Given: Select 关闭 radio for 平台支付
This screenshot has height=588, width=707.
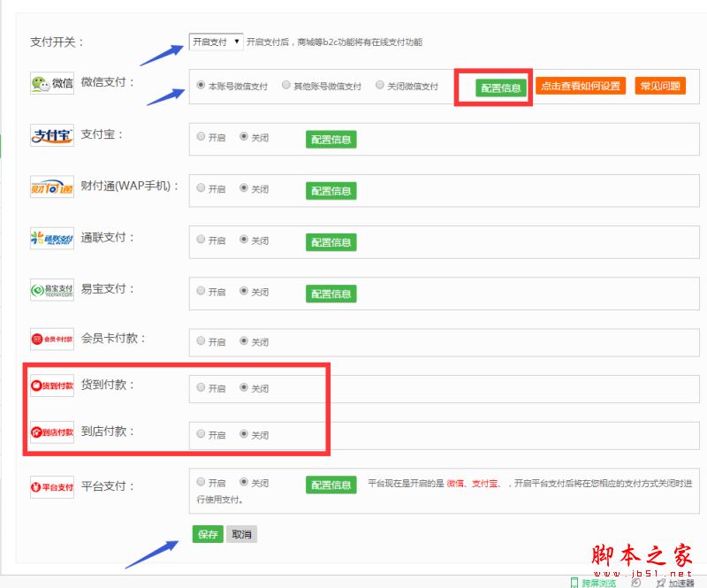Looking at the screenshot, I should (244, 482).
